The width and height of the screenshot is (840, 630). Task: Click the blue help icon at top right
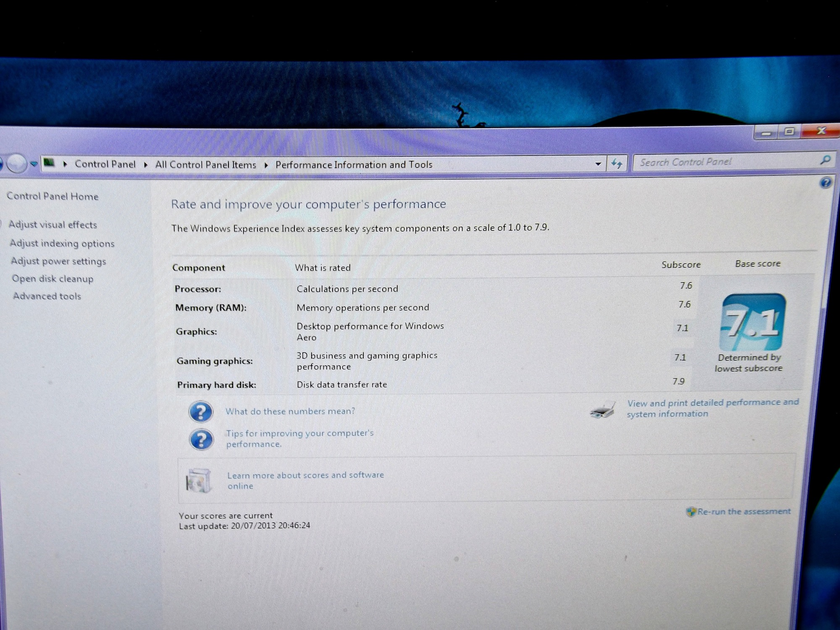(825, 183)
